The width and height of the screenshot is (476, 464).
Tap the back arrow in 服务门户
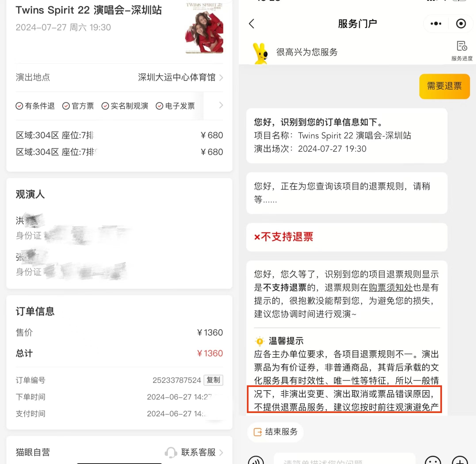[252, 24]
